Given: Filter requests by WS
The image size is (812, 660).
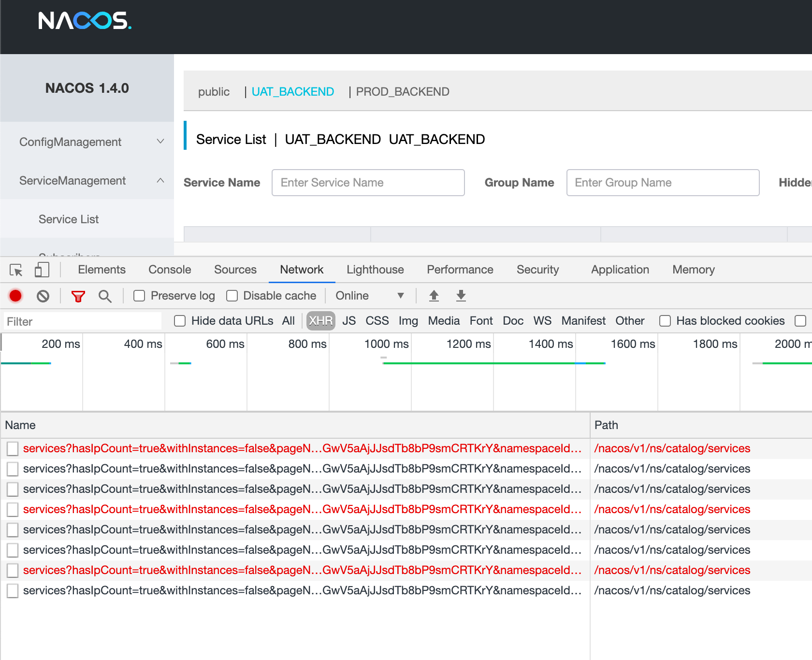Looking at the screenshot, I should coord(542,321).
